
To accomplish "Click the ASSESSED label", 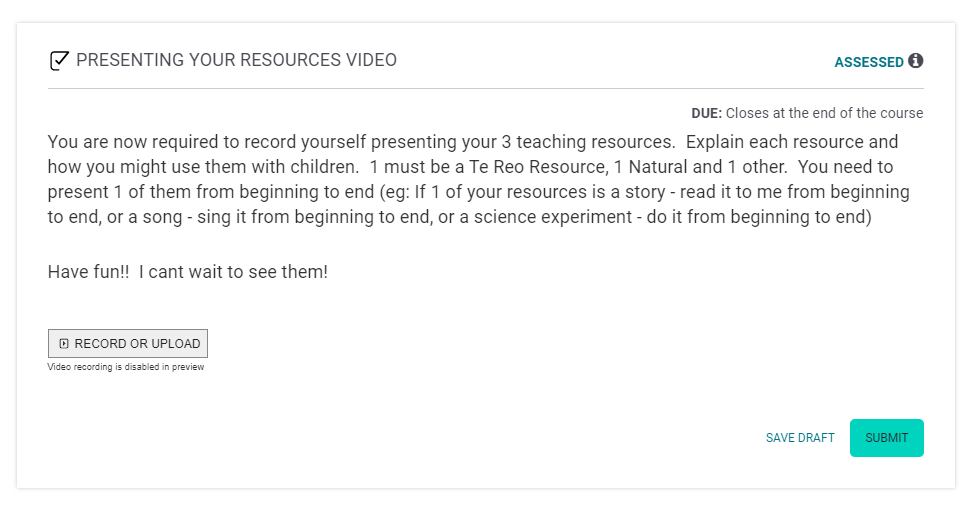I will [x=868, y=62].
